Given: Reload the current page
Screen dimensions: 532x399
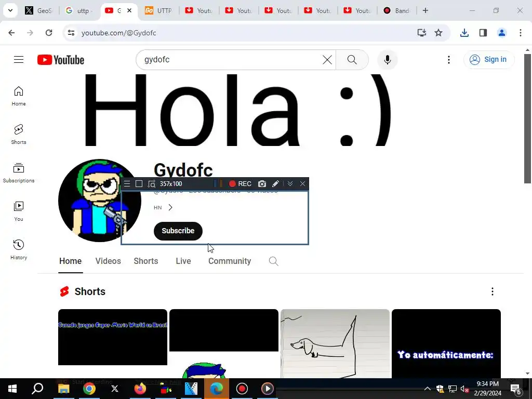Looking at the screenshot, I should point(49,33).
